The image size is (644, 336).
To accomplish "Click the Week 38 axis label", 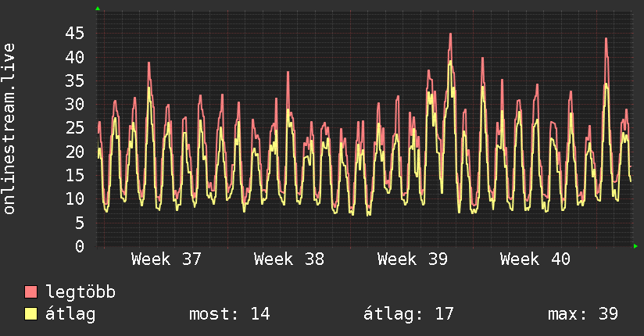I will (289, 259).
